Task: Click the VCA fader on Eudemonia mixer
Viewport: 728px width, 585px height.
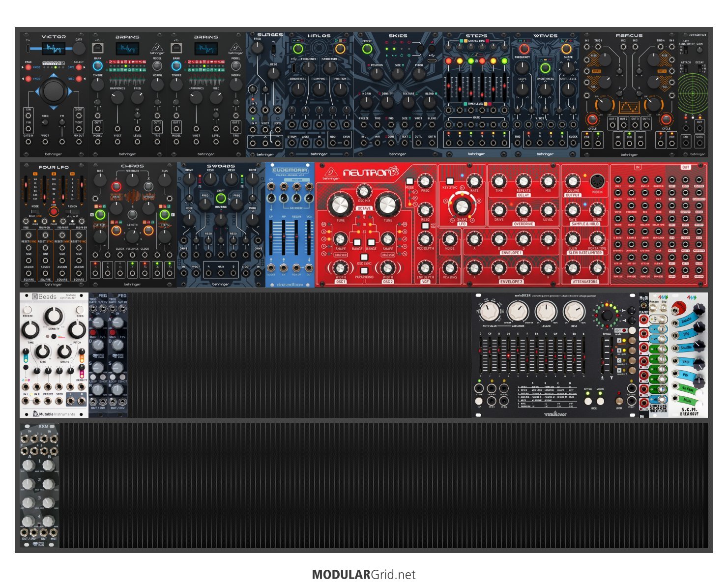Action: coord(309,237)
